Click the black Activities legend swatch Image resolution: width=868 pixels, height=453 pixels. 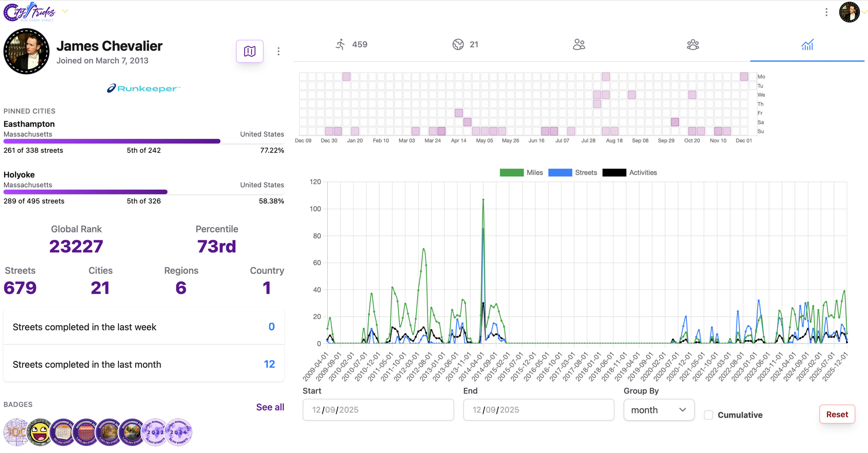coord(614,172)
